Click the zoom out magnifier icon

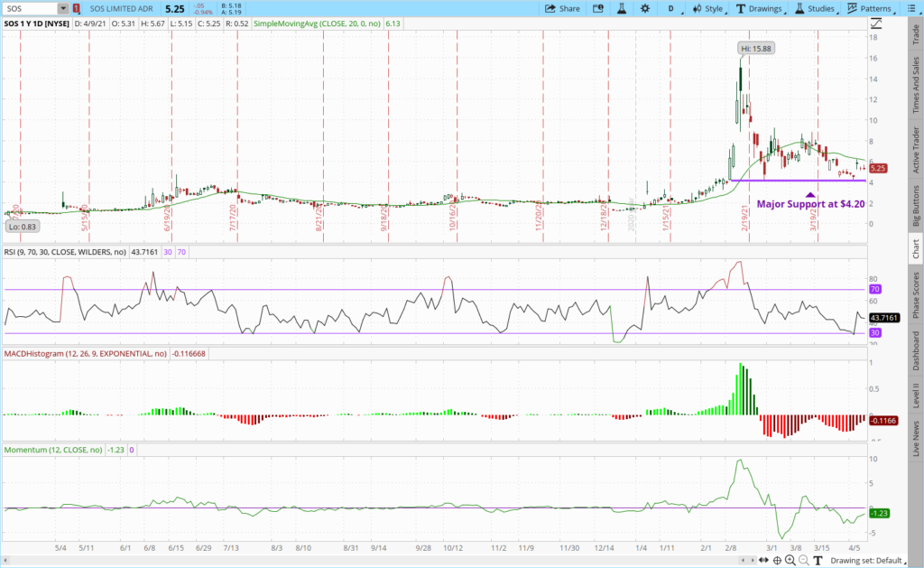tap(804, 561)
